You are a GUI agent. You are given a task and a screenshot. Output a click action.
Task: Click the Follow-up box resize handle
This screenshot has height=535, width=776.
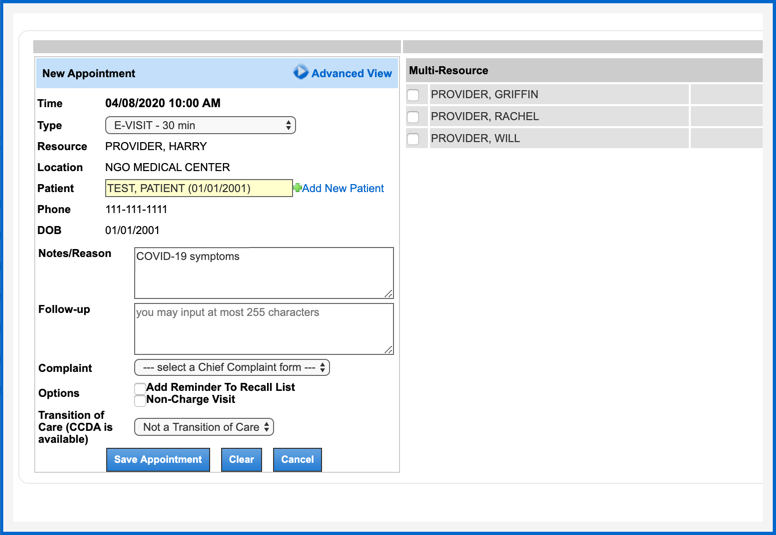tap(389, 349)
